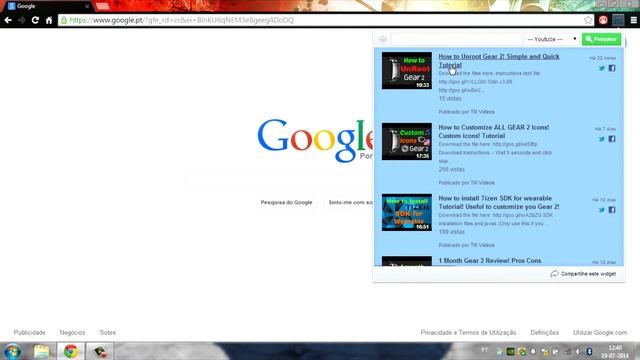The height and width of the screenshot is (360, 640).
Task: Open the volume speaker tray icon
Action: (578, 351)
